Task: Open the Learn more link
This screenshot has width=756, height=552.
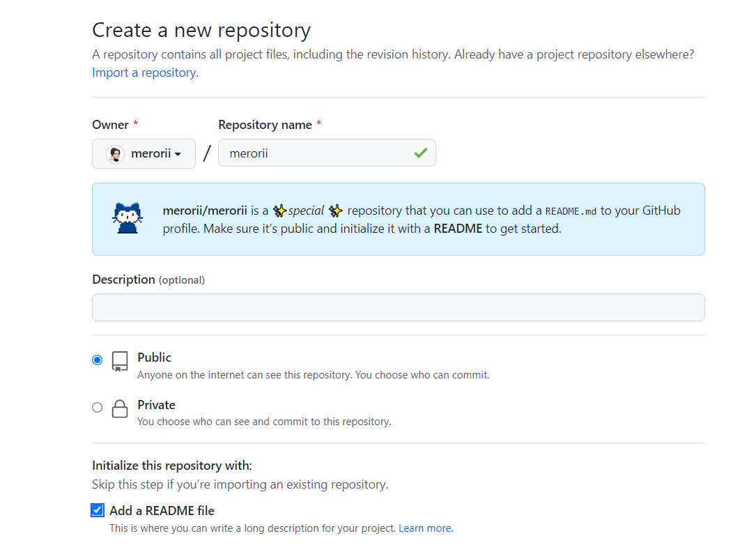Action: [426, 528]
